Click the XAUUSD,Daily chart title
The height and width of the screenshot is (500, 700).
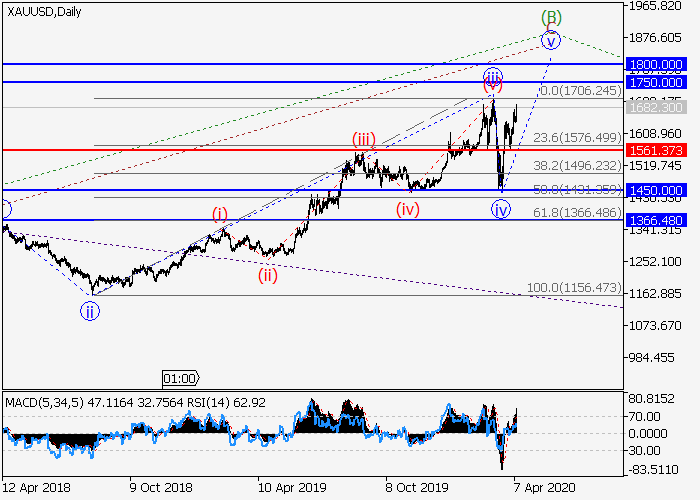(45, 12)
